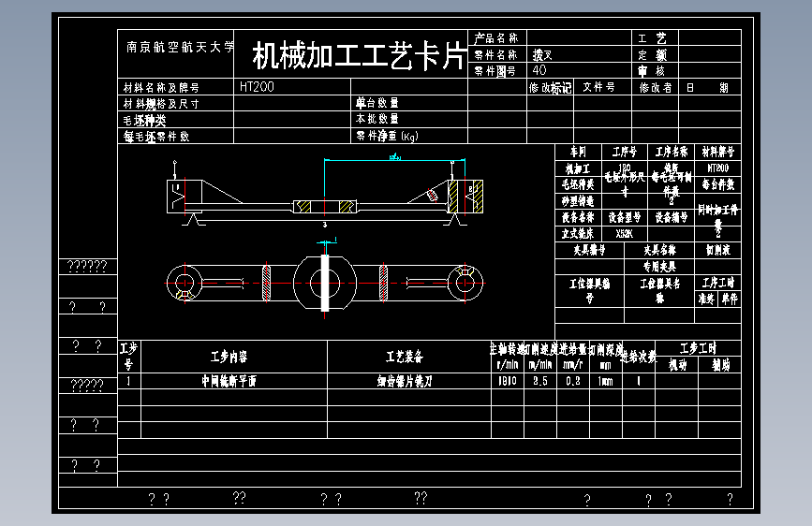Select the drawing number value 40
Viewport: 812px width, 526px height.
539,70
